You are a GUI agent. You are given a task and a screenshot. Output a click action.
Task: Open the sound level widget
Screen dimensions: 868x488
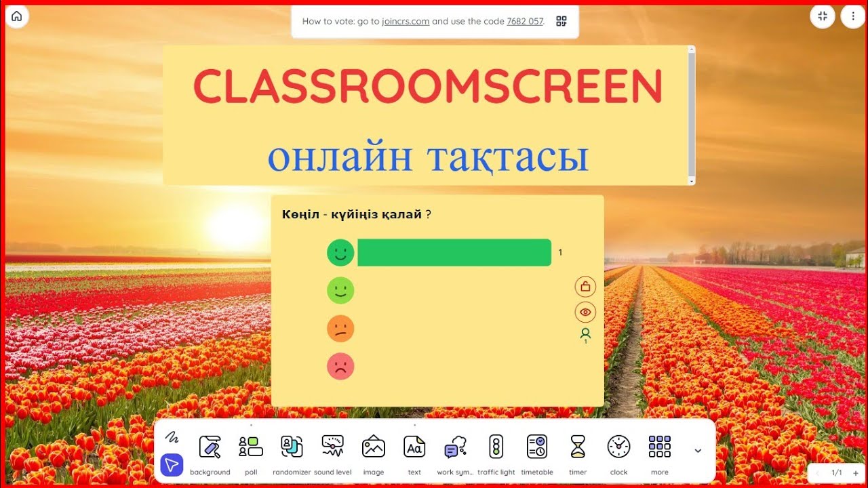coord(333,455)
